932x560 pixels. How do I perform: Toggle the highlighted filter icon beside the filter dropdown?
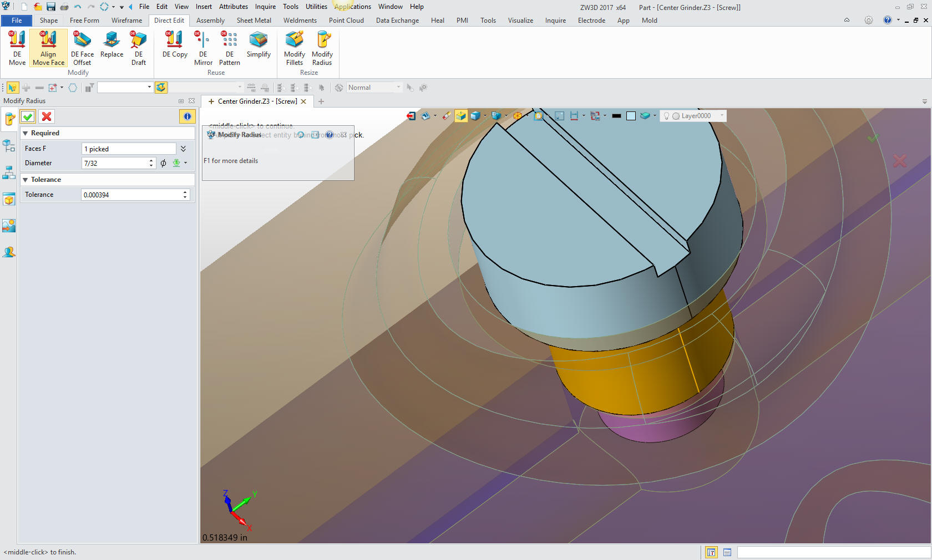[161, 88]
